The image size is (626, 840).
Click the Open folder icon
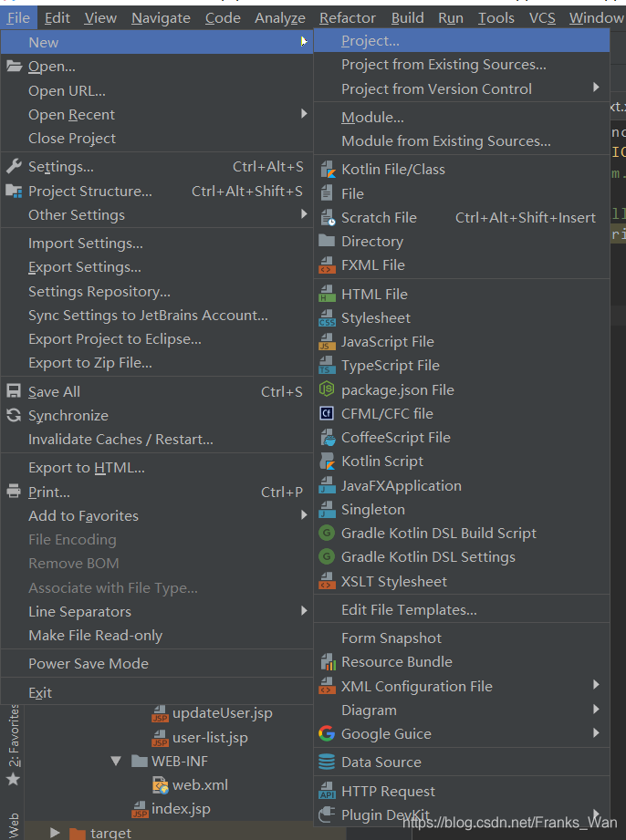[x=14, y=66]
